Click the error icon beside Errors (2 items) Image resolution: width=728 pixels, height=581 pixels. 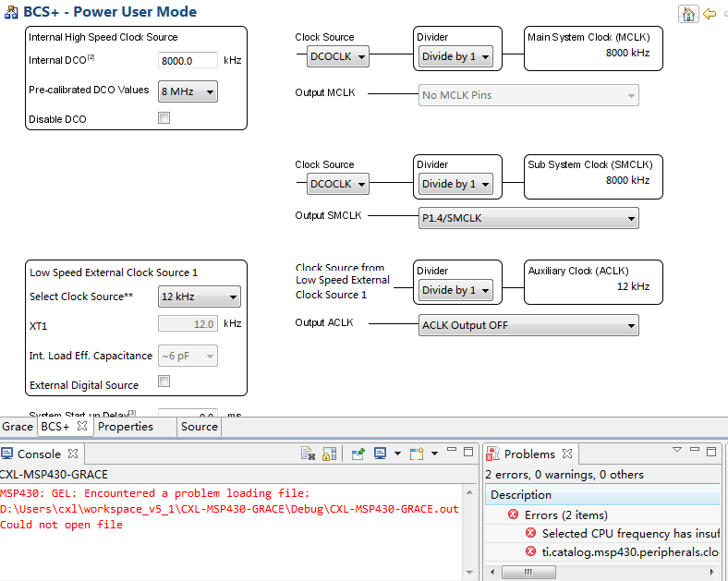pos(513,514)
